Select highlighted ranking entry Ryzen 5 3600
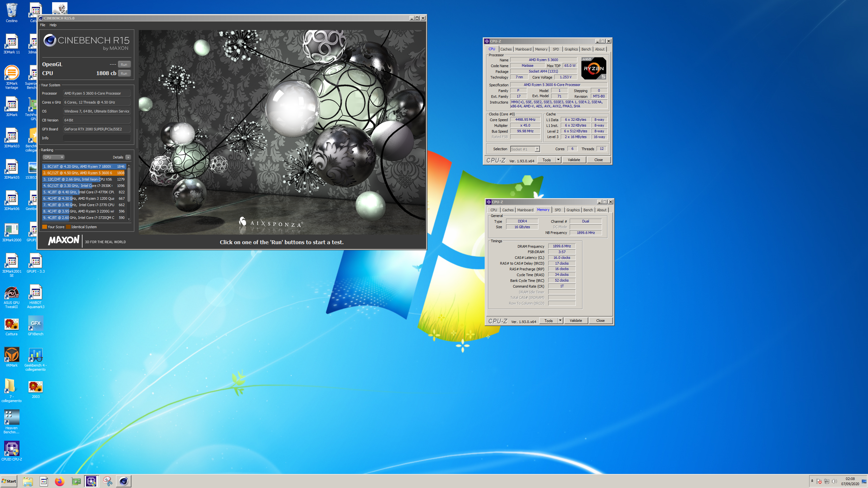Screen dimensions: 868x488 point(83,173)
